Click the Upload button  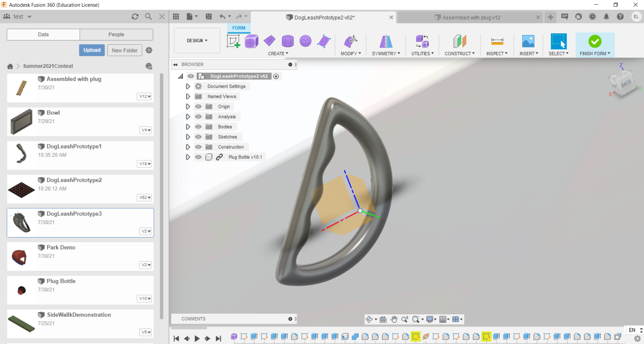point(92,50)
